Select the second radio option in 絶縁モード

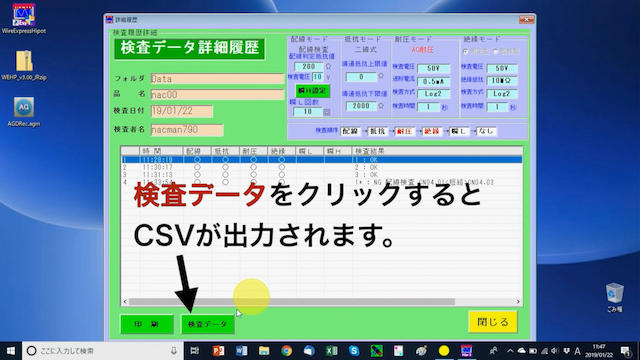pyautogui.click(x=496, y=51)
